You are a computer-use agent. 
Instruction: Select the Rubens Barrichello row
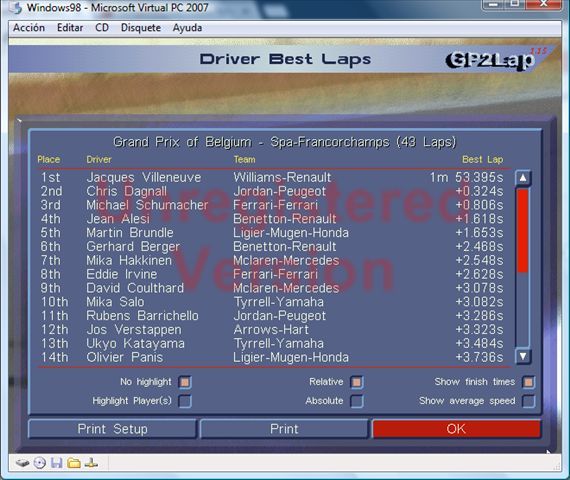272,316
